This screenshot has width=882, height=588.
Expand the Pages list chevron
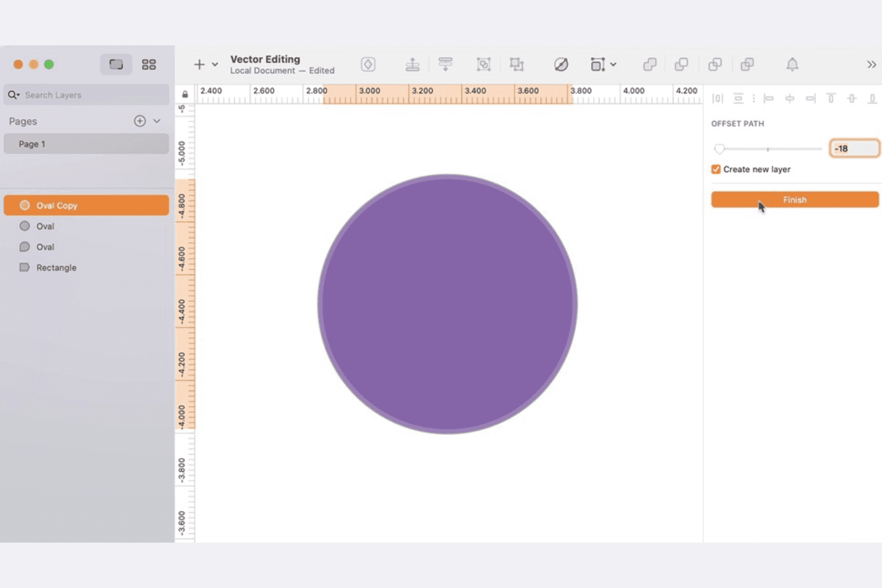[x=157, y=121]
